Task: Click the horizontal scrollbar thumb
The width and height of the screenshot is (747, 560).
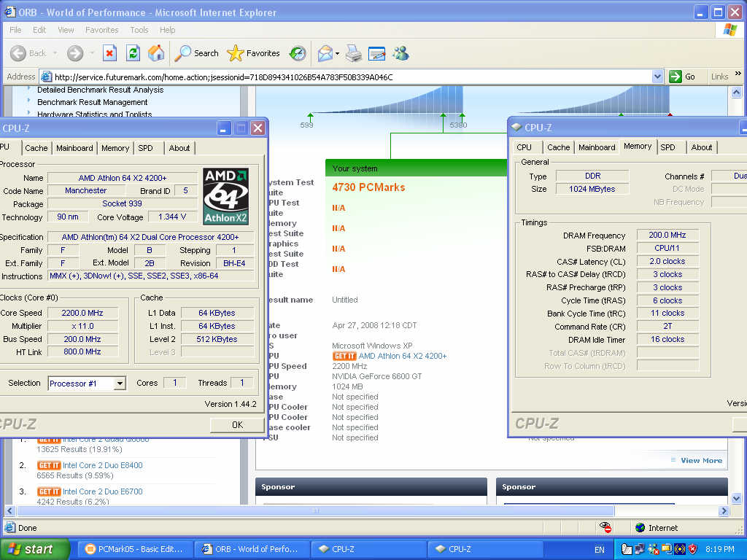Action: 315,510
